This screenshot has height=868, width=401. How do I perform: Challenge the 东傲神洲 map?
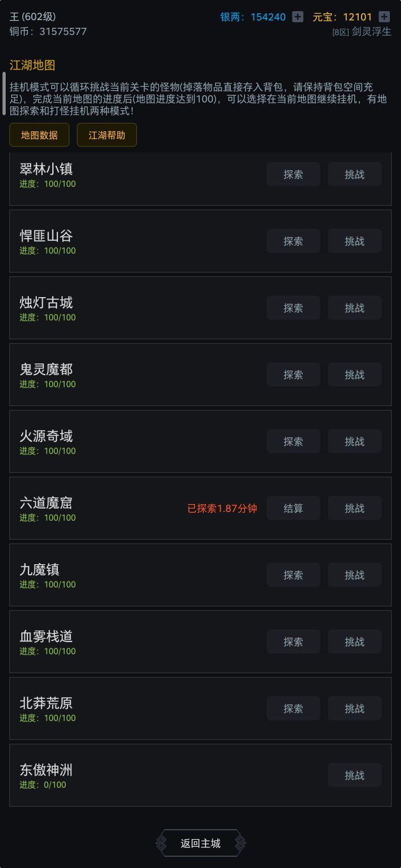click(354, 775)
